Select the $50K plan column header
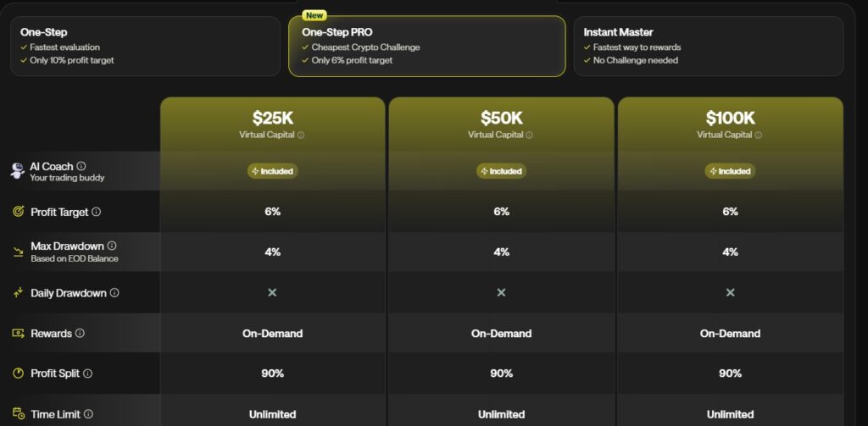This screenshot has height=426, width=868. click(501, 123)
